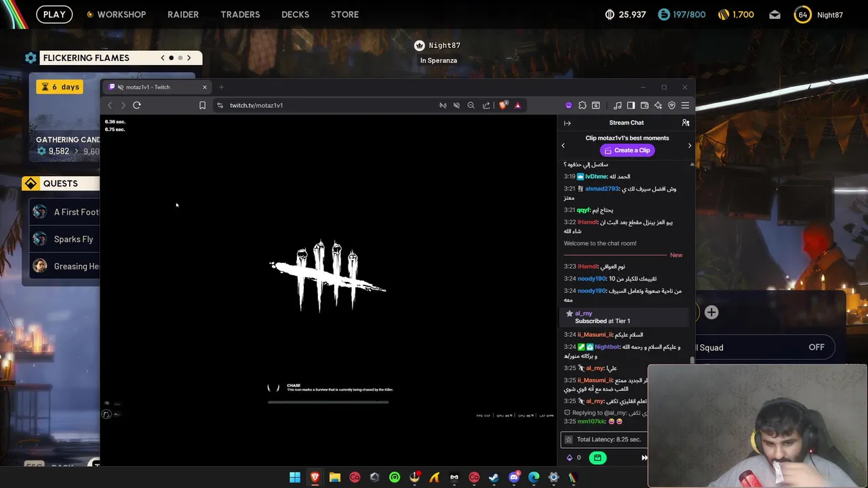Open the chat community users list icon
The image size is (868, 488).
(686, 123)
